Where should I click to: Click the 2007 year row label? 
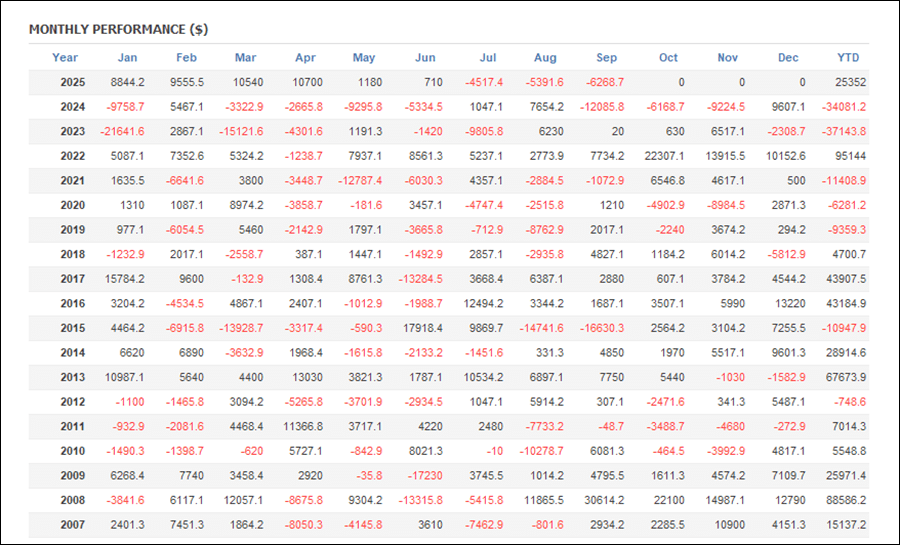coord(72,524)
